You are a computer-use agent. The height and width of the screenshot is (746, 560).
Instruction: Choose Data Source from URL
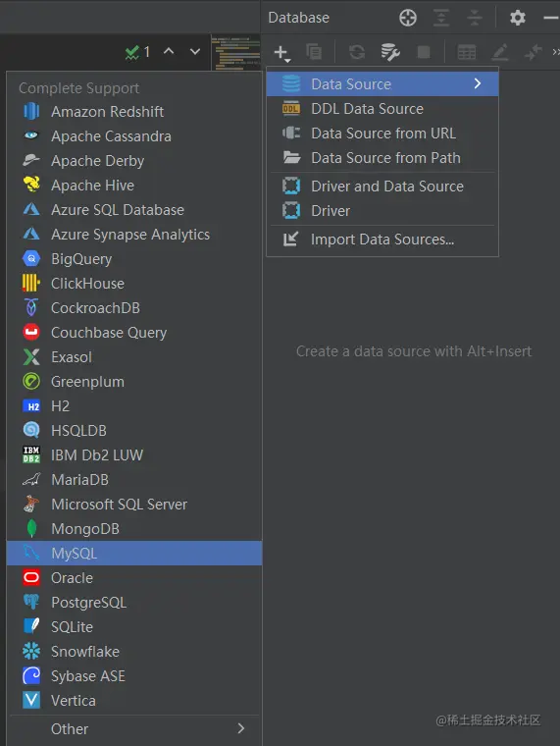(x=382, y=133)
